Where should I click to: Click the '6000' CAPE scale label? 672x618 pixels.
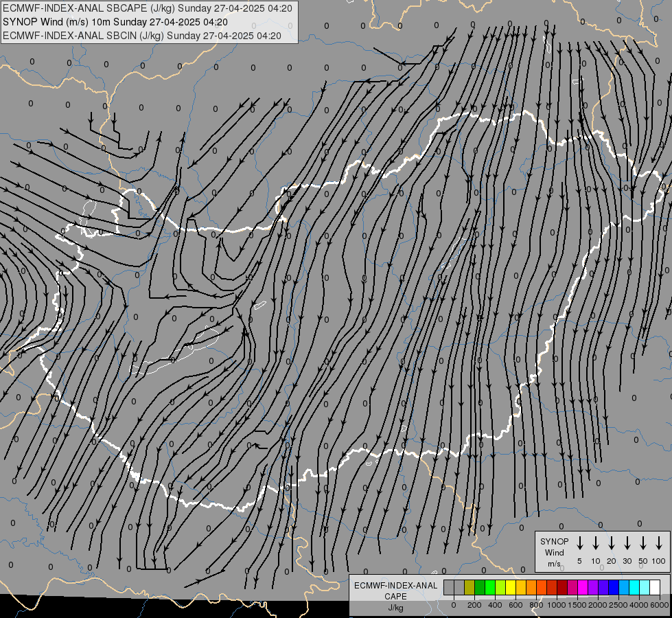(660, 605)
